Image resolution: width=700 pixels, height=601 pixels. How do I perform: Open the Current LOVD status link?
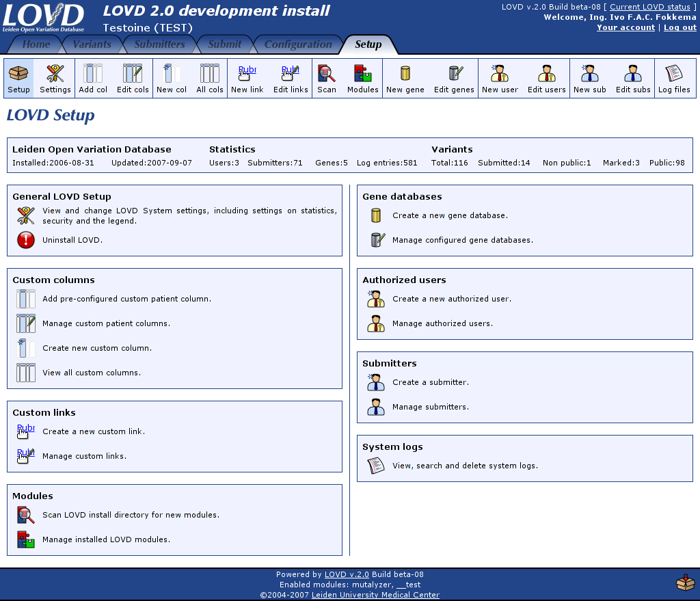650,7
